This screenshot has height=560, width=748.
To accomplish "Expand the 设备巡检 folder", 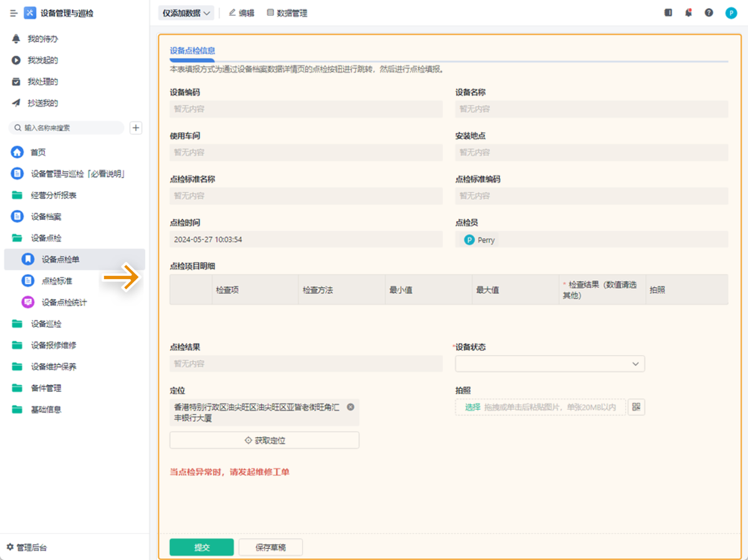I will pyautogui.click(x=46, y=324).
